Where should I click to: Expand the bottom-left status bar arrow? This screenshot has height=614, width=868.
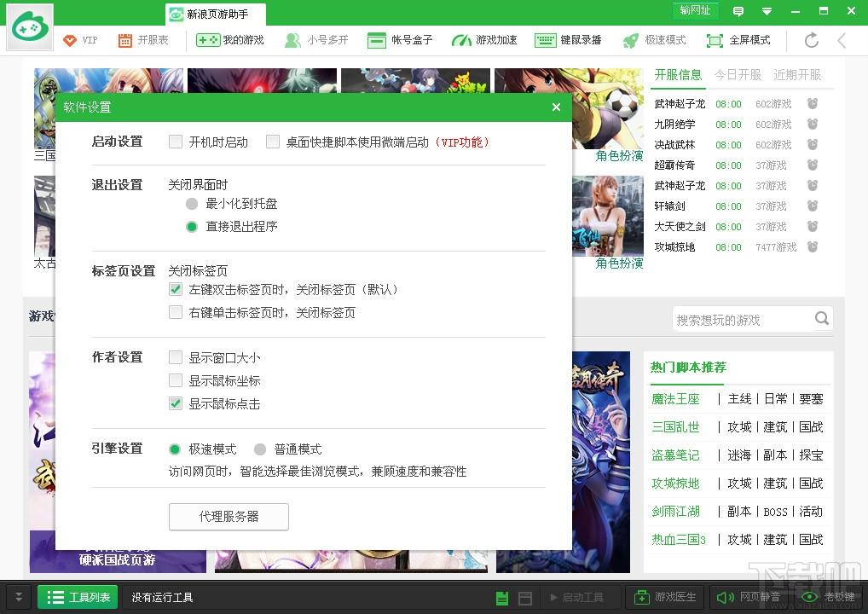(18, 598)
